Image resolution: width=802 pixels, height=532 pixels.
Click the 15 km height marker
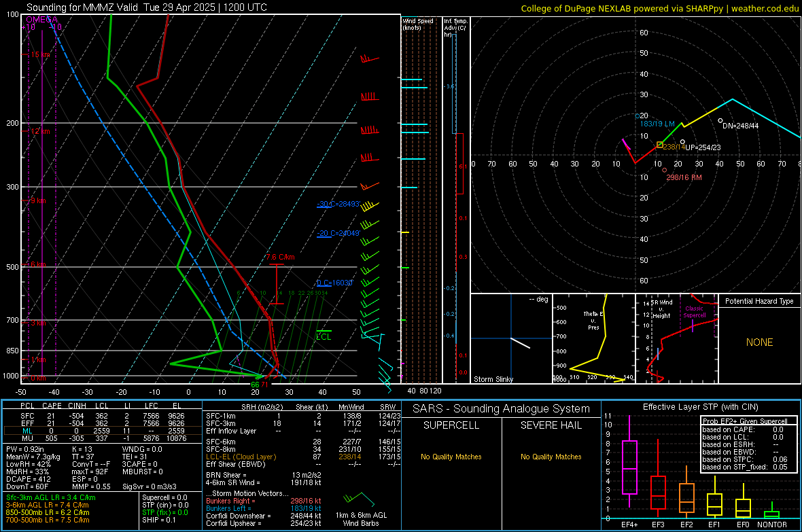coord(41,54)
